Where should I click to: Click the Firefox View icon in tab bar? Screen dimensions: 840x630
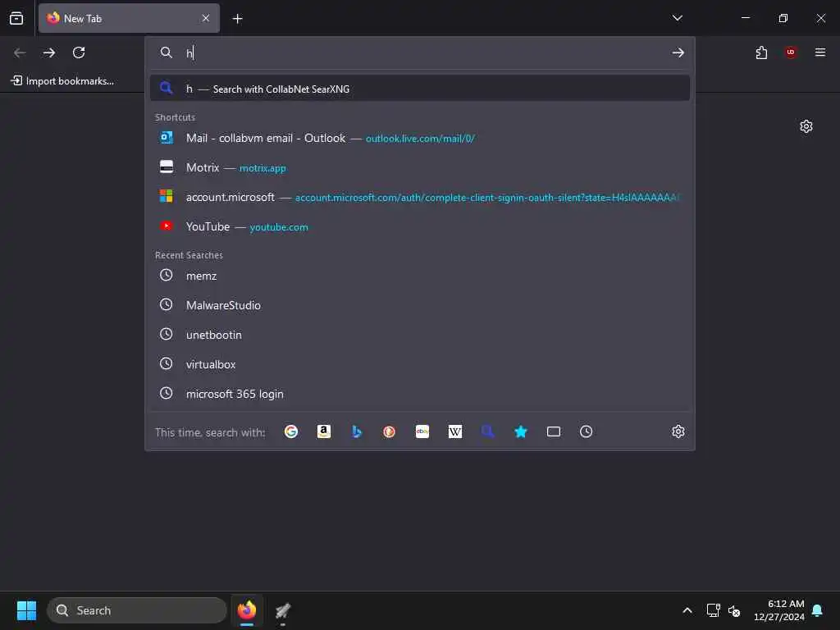16,18
